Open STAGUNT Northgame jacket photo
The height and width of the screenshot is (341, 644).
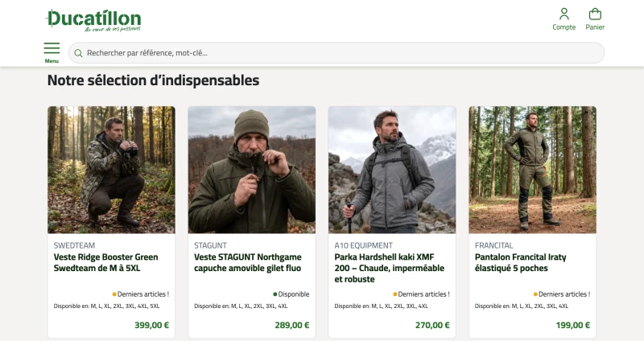252,170
